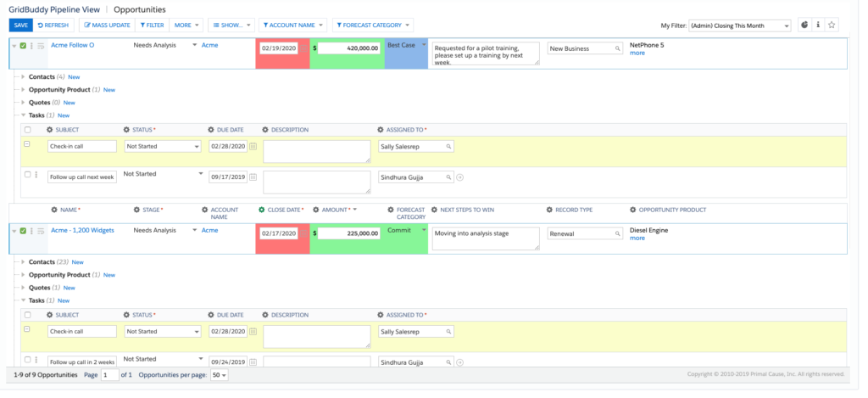Click the star favorite icon
Image resolution: width=868 pixels, height=398 pixels.
point(831,25)
